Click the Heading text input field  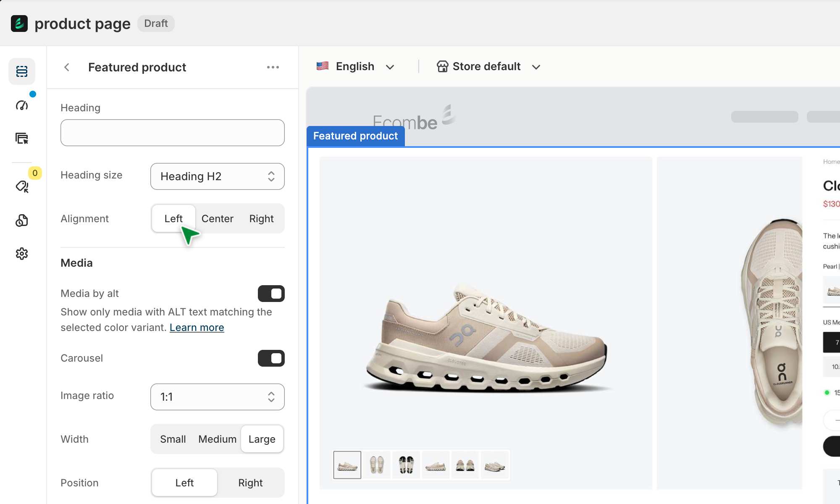click(x=172, y=133)
